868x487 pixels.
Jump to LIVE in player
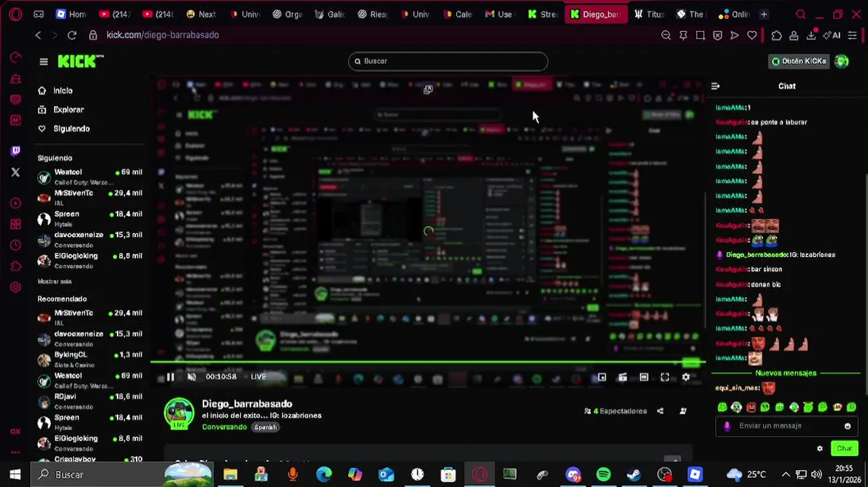tap(258, 377)
